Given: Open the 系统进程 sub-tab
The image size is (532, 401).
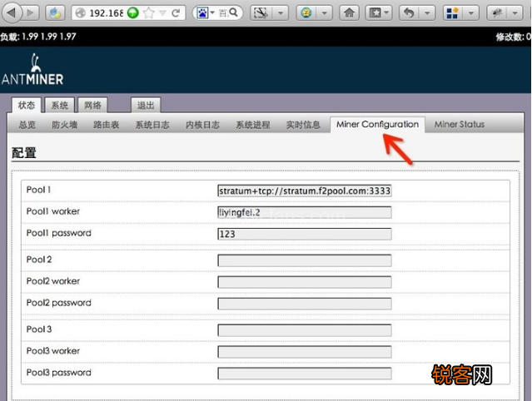Looking at the screenshot, I should tap(253, 125).
